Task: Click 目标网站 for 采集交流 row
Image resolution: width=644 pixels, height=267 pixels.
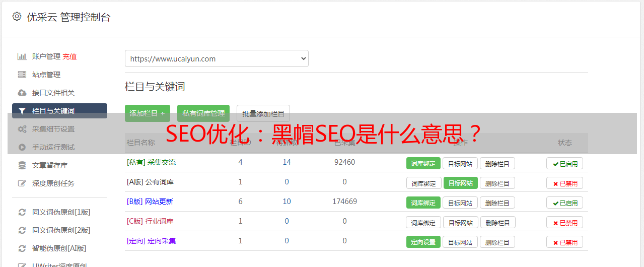Action: [x=460, y=163]
